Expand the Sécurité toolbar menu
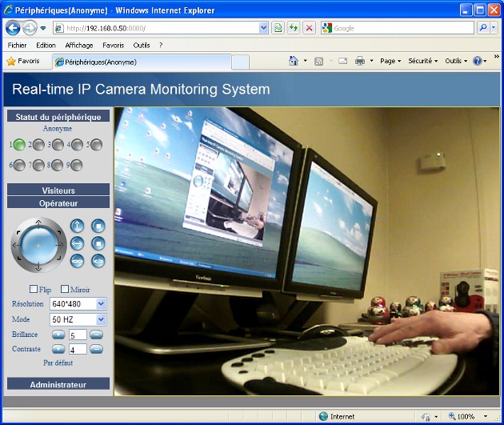This screenshot has width=504, height=425. point(422,61)
